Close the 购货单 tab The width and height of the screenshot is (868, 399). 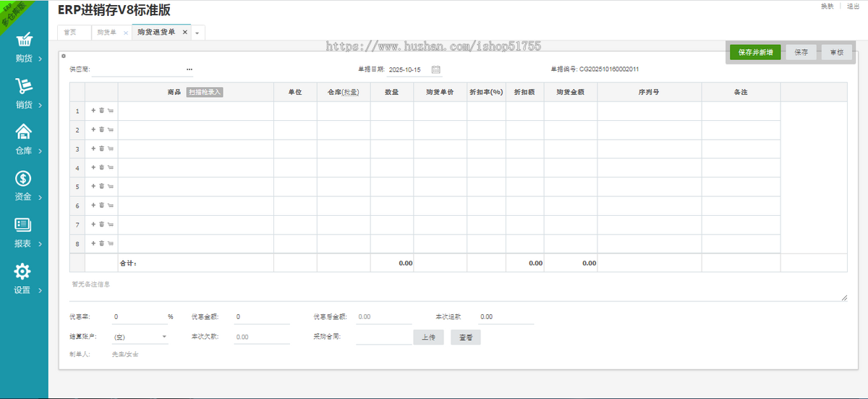click(x=126, y=33)
